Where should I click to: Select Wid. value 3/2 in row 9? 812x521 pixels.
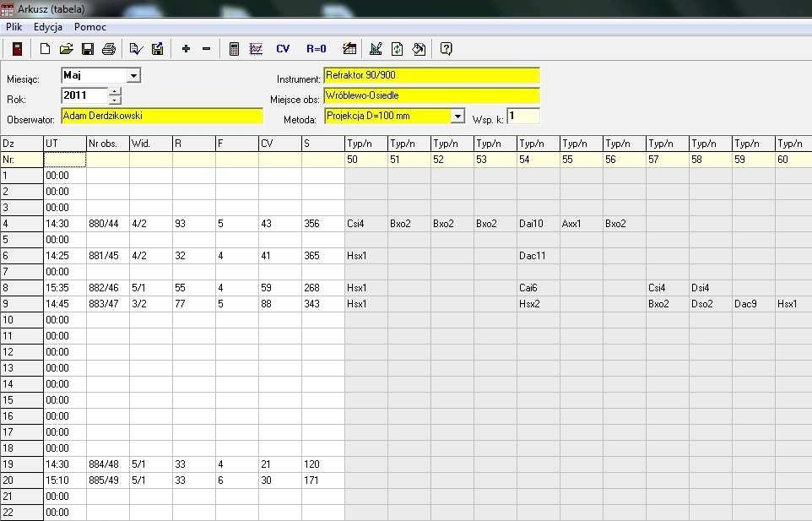coord(151,304)
